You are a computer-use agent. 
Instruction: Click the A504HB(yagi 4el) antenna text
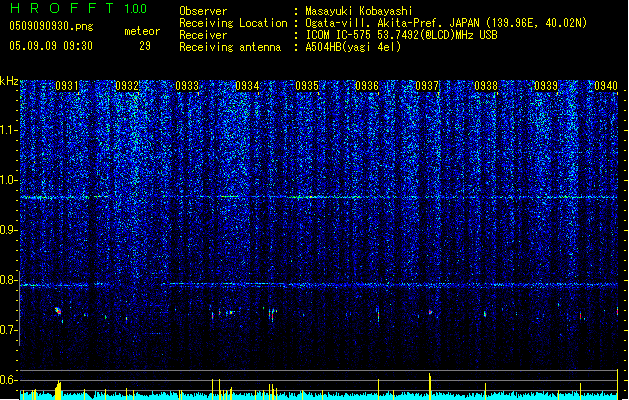[353, 47]
